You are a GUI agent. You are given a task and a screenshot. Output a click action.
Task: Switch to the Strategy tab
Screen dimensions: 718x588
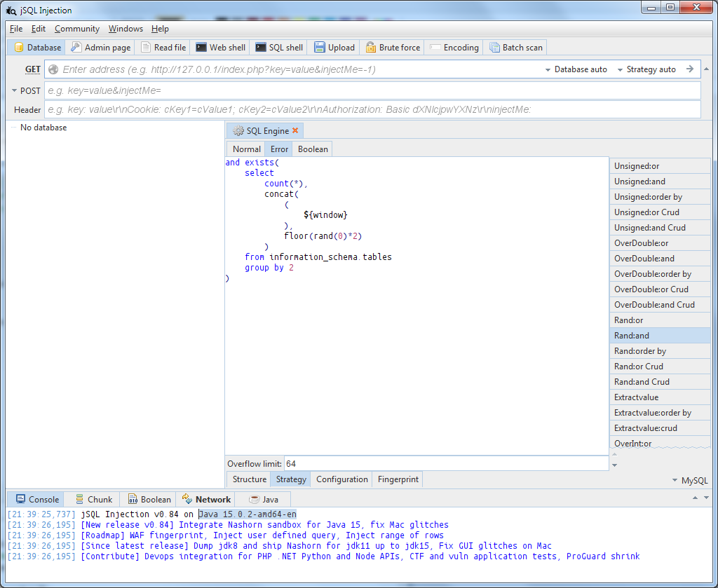pos(291,479)
